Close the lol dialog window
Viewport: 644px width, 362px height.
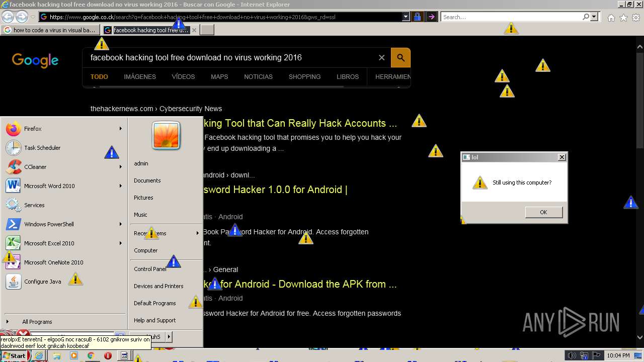coord(562,157)
